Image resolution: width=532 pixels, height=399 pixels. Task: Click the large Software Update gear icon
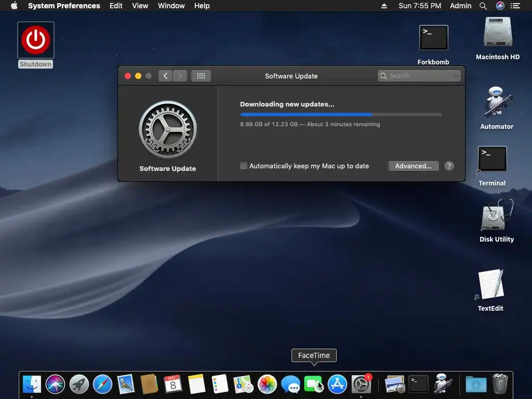168,129
